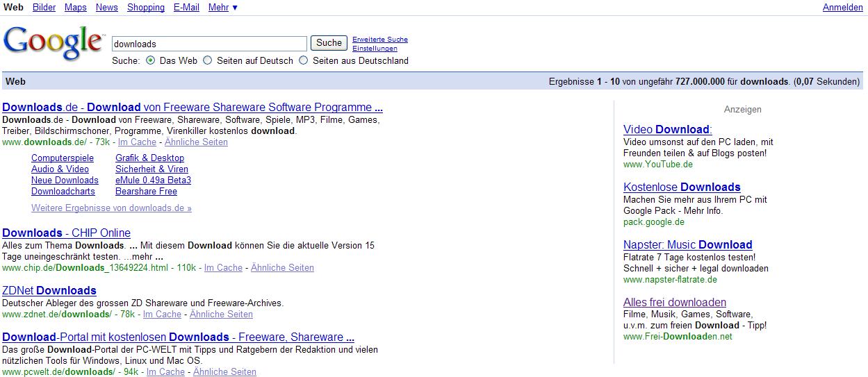View 'Im Cache' for the ZDNet result
Viewport: 868px width, 377px height.
(162, 314)
